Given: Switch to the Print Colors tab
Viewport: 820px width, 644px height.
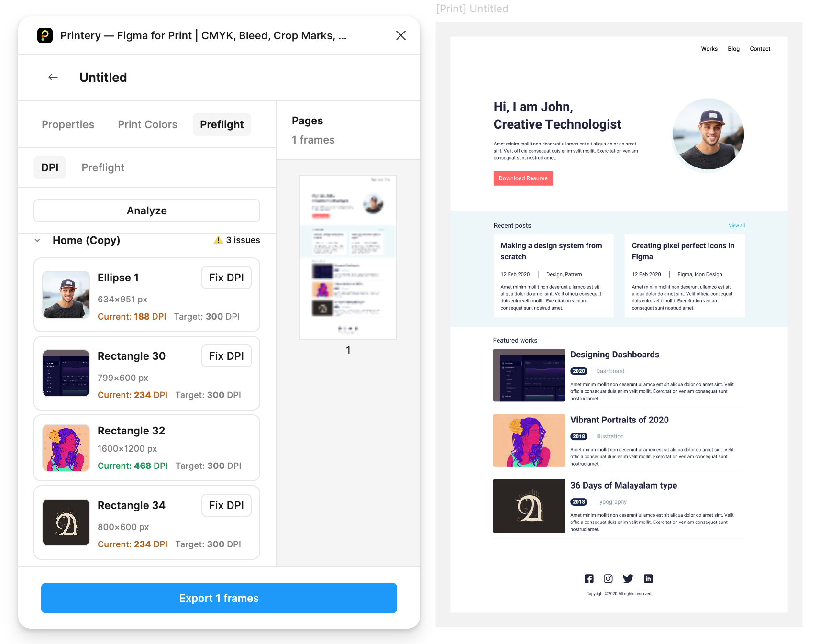Looking at the screenshot, I should [x=147, y=124].
